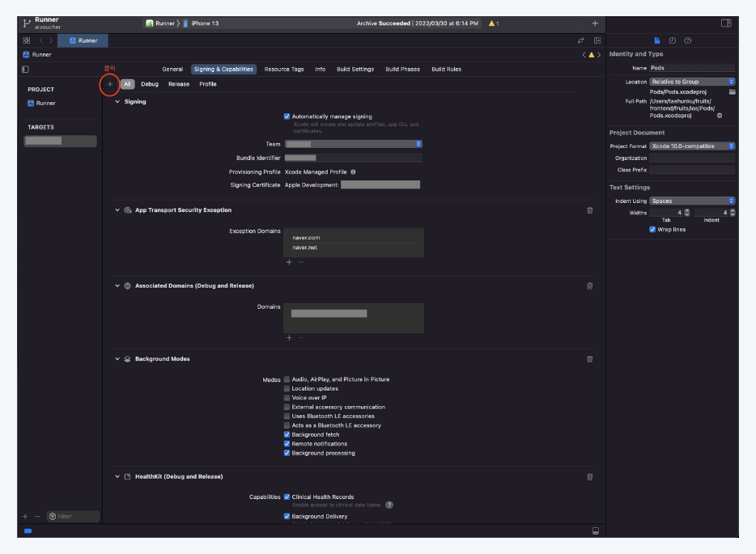Remove target with bottom minus
Screen dimensions: 756x554
(37, 517)
